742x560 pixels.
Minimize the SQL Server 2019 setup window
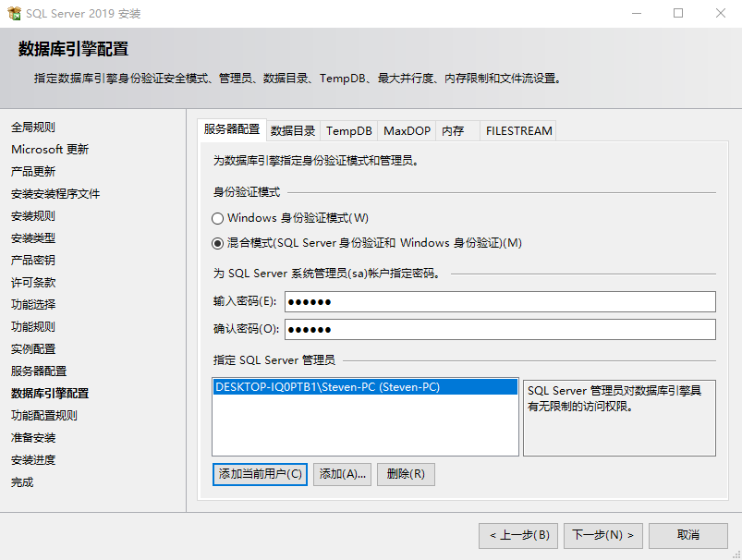click(x=637, y=13)
